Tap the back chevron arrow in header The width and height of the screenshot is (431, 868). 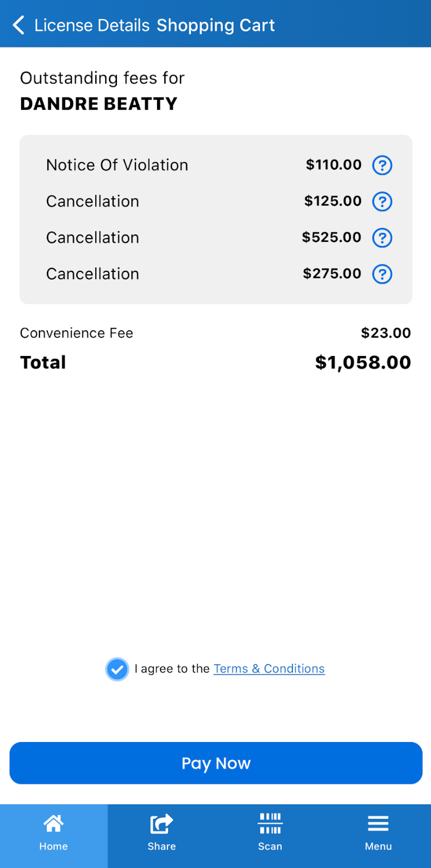point(18,25)
